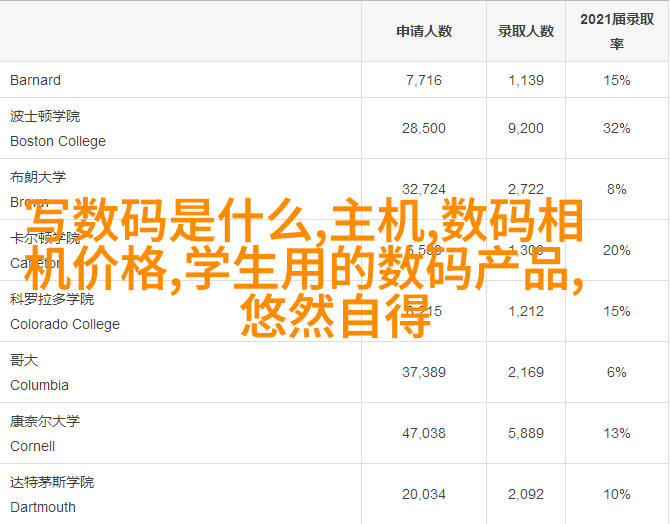Click the 申请人数 column header
Image resolution: width=670 pixels, height=524 pixels.
424,31
